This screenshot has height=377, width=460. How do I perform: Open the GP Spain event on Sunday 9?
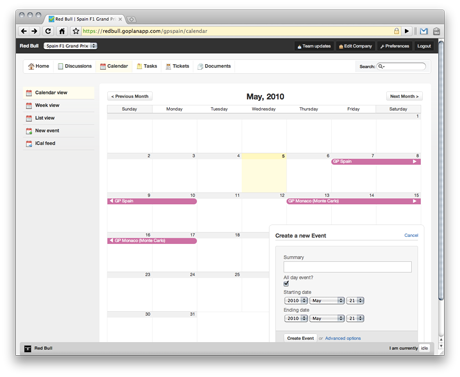pos(152,201)
